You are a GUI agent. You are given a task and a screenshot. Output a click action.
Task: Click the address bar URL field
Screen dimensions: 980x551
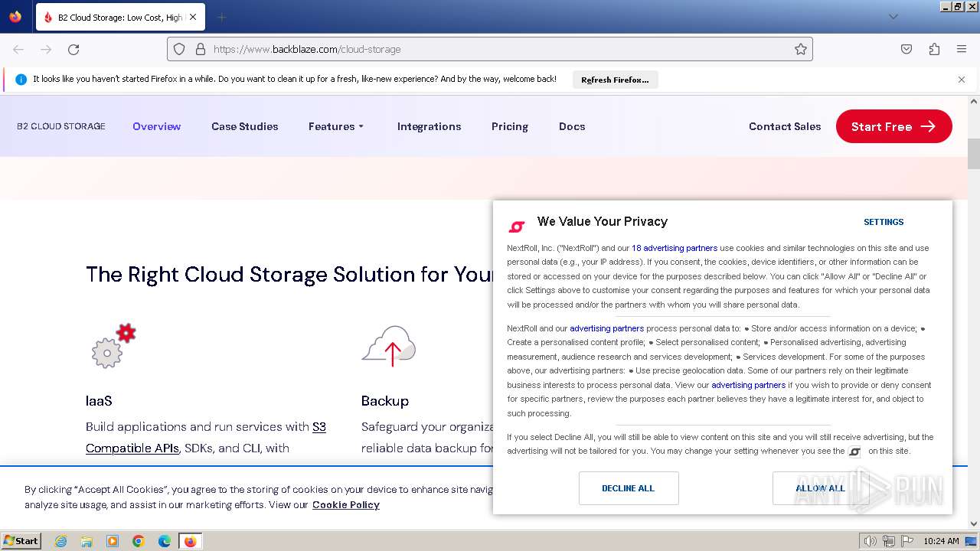(x=490, y=49)
